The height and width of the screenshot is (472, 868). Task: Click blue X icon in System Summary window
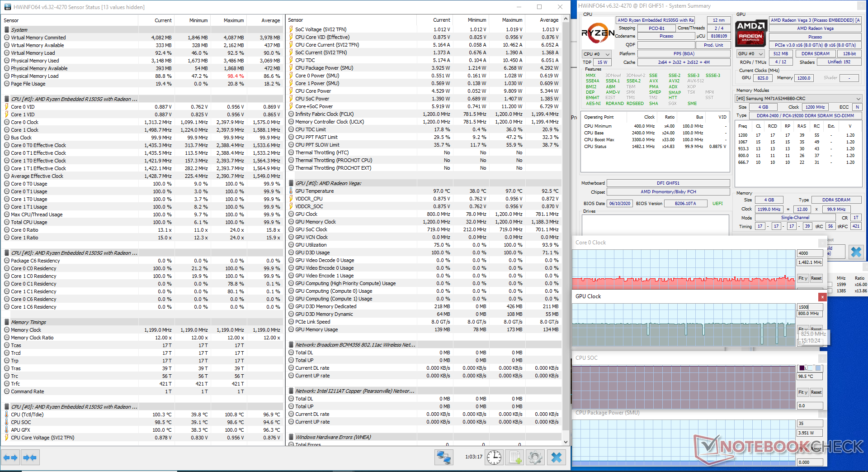[856, 252]
